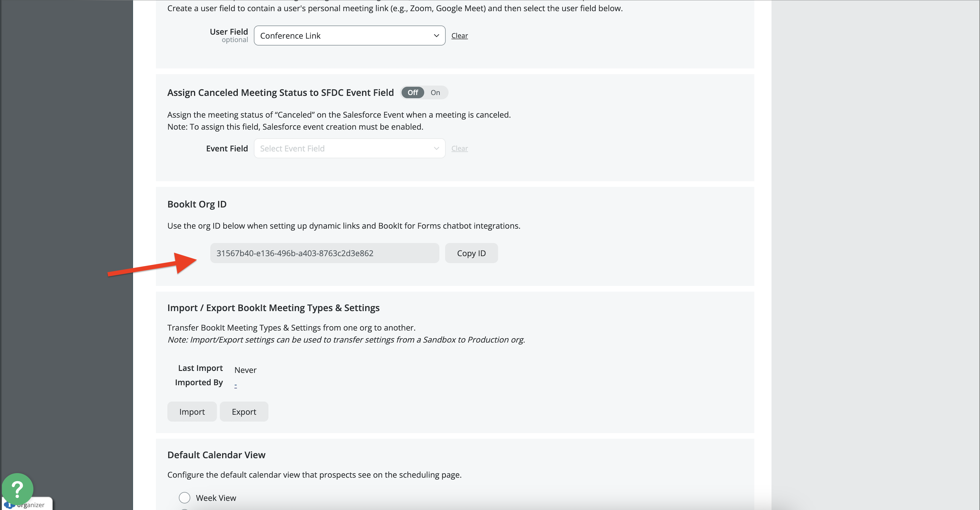Select the Week View radio button
The height and width of the screenshot is (510, 980).
[x=184, y=497]
